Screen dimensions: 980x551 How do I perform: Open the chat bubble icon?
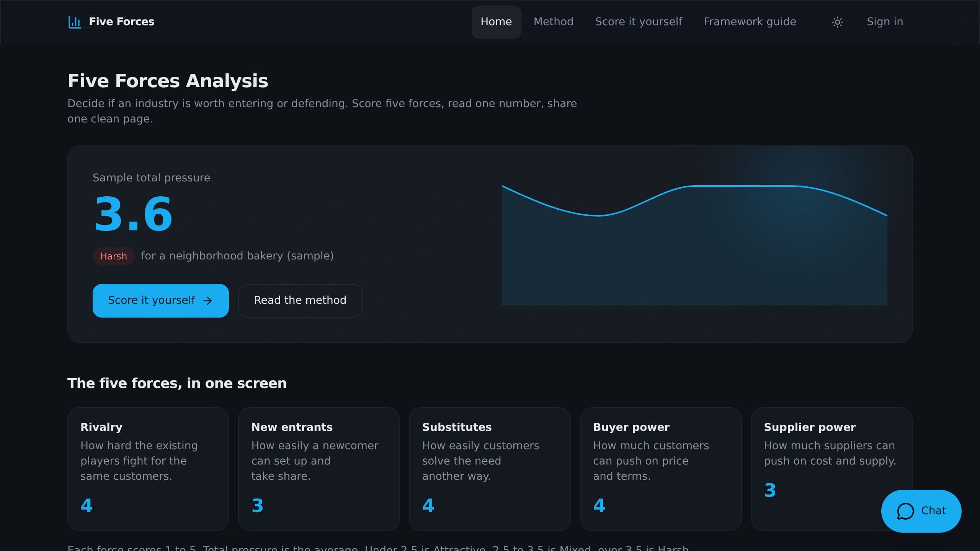coord(905,511)
